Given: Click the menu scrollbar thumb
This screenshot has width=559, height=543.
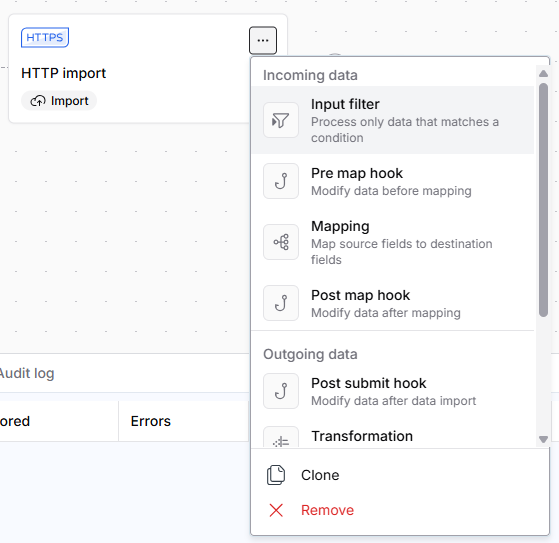Looking at the screenshot, I should 543,200.
